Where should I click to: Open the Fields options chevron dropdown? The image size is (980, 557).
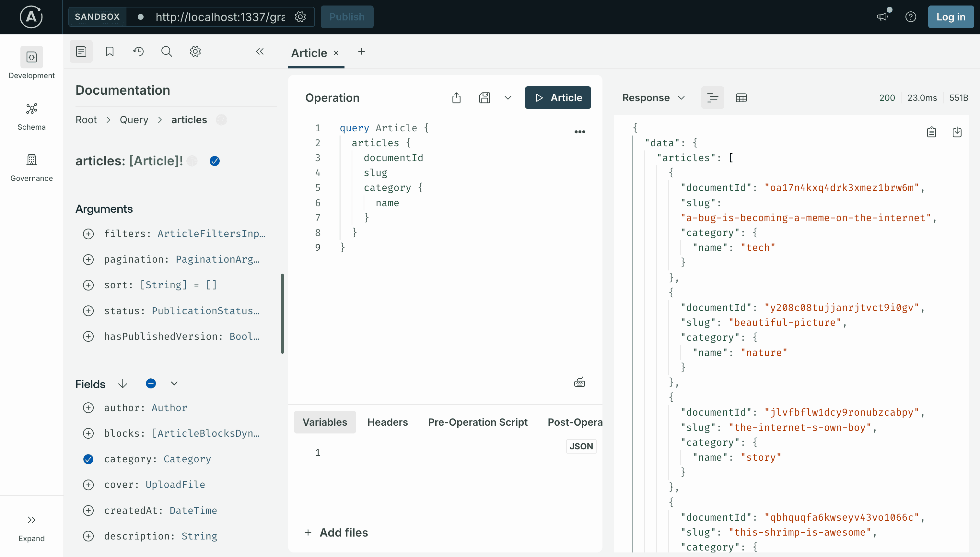(174, 384)
